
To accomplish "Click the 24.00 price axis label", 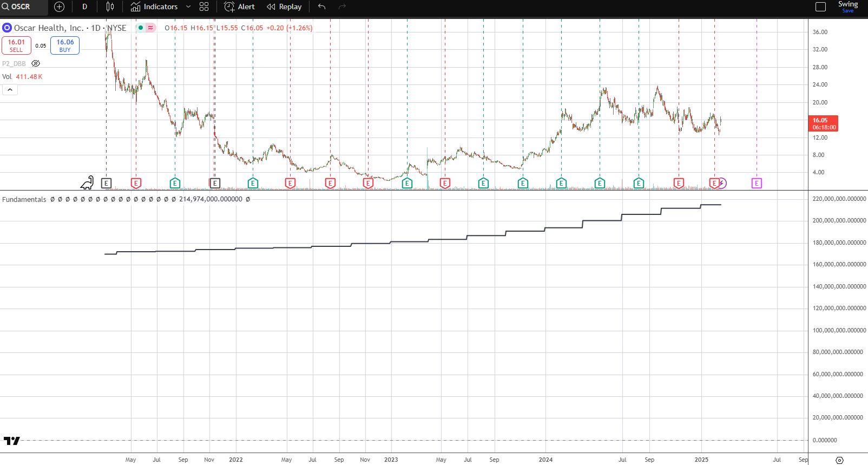I will pos(820,84).
